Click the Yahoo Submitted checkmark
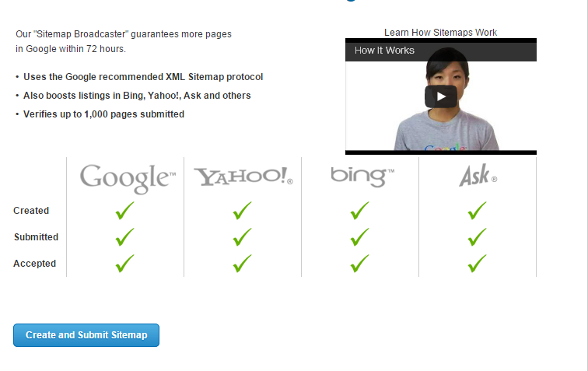Image resolution: width=588 pixels, height=371 pixels. point(242,236)
